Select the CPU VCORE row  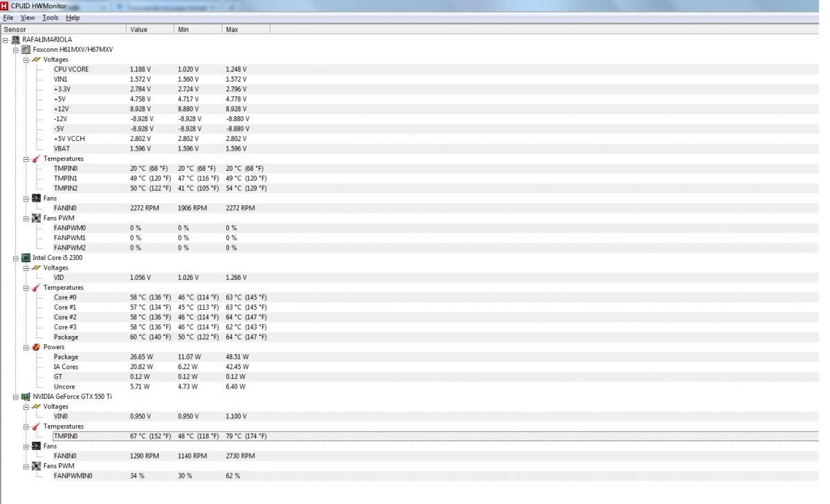click(x=436, y=69)
